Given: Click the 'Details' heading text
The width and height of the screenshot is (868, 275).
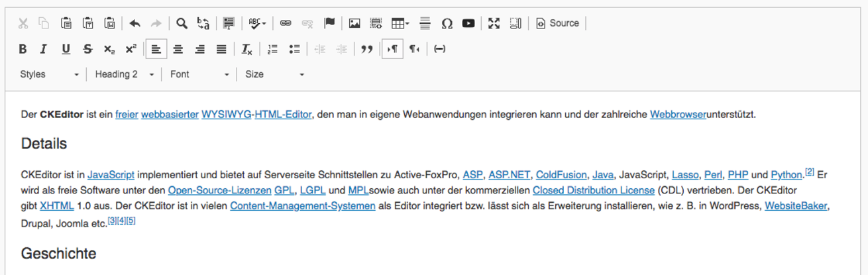Looking at the screenshot, I should pos(44,144).
